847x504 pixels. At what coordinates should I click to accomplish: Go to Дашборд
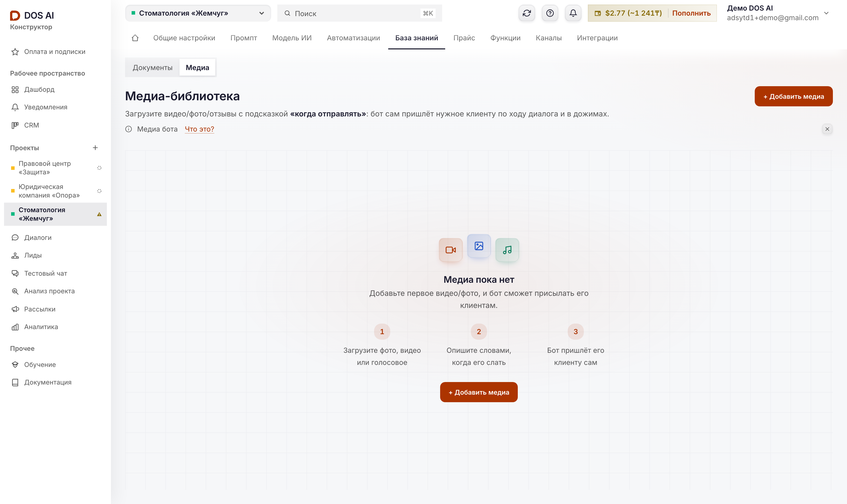point(55,89)
